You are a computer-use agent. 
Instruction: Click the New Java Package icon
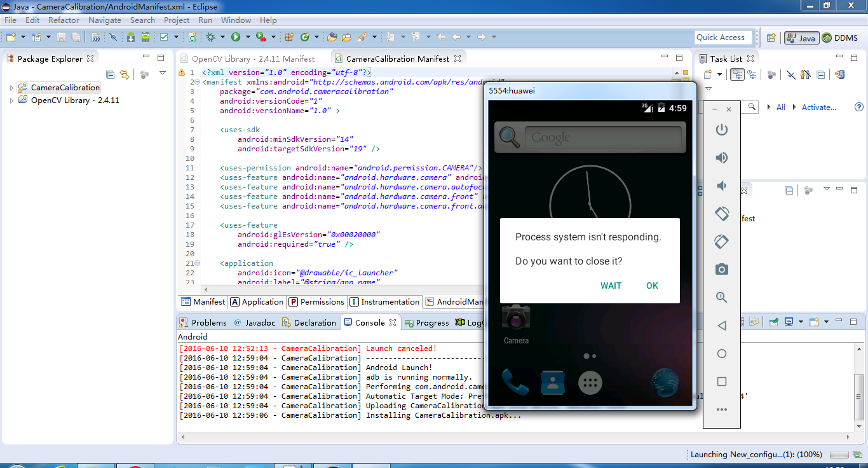(289, 38)
